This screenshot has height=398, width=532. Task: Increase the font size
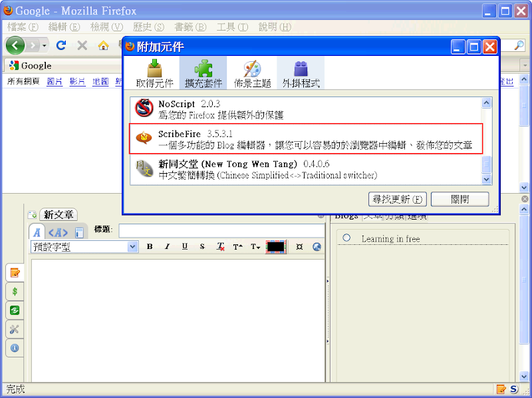pos(238,247)
